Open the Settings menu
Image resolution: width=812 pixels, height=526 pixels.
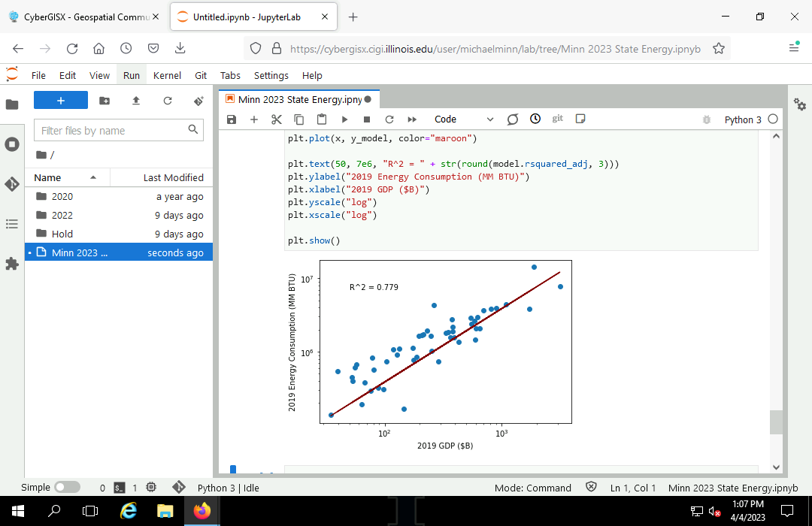[x=271, y=75]
